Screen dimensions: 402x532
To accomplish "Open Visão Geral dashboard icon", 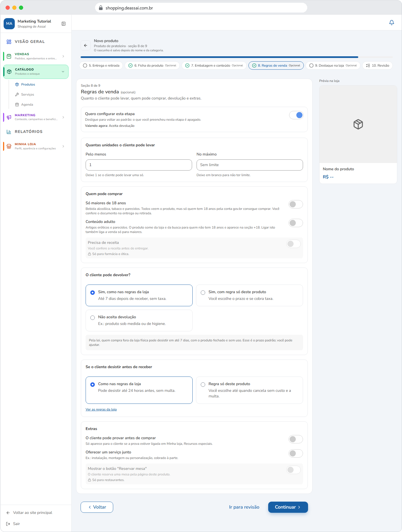I will (9, 42).
